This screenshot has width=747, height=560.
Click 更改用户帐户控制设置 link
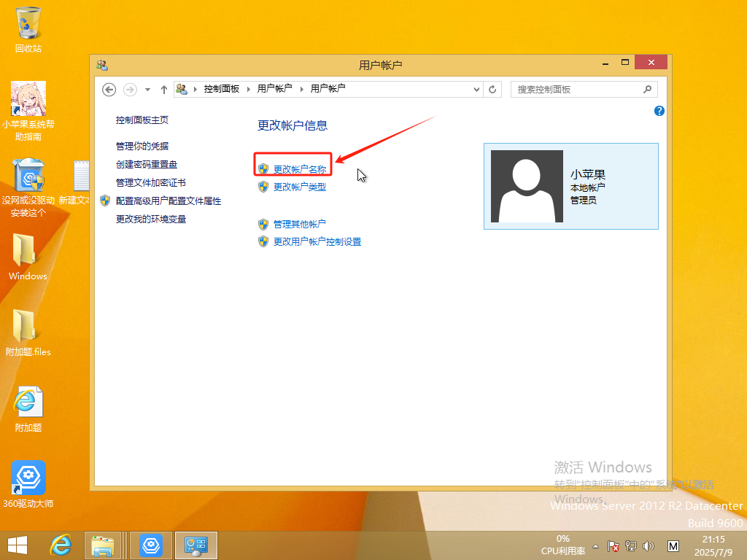pyautogui.click(x=317, y=242)
